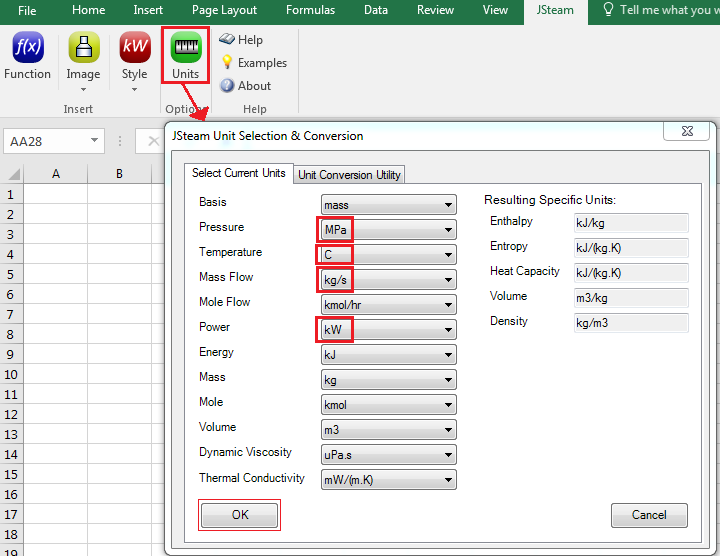Switch to the View ribbon tab

tap(495, 10)
